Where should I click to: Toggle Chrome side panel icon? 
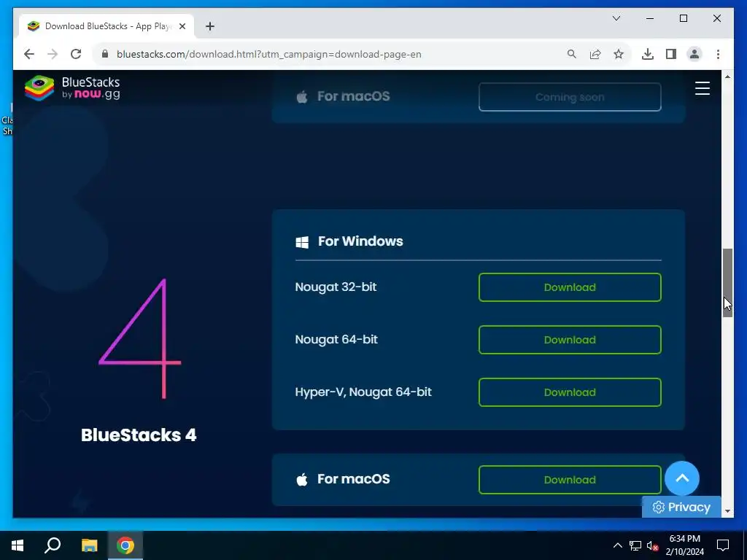click(x=671, y=54)
